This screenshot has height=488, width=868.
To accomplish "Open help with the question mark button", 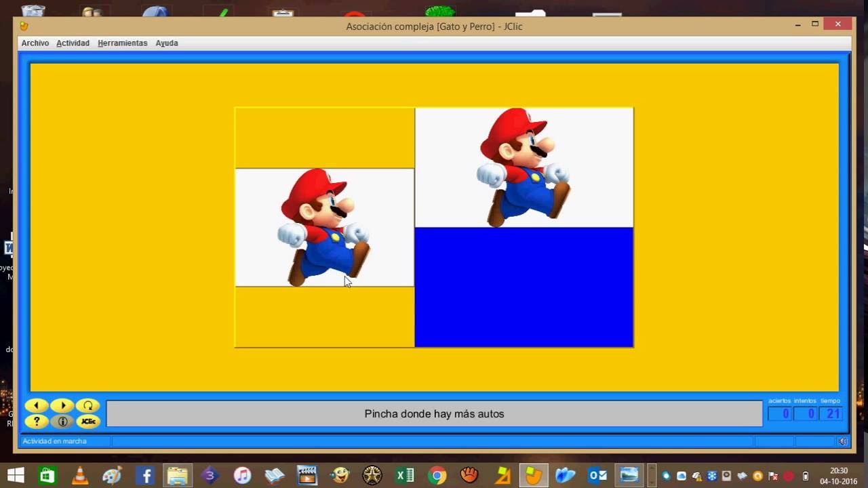I will [x=37, y=422].
